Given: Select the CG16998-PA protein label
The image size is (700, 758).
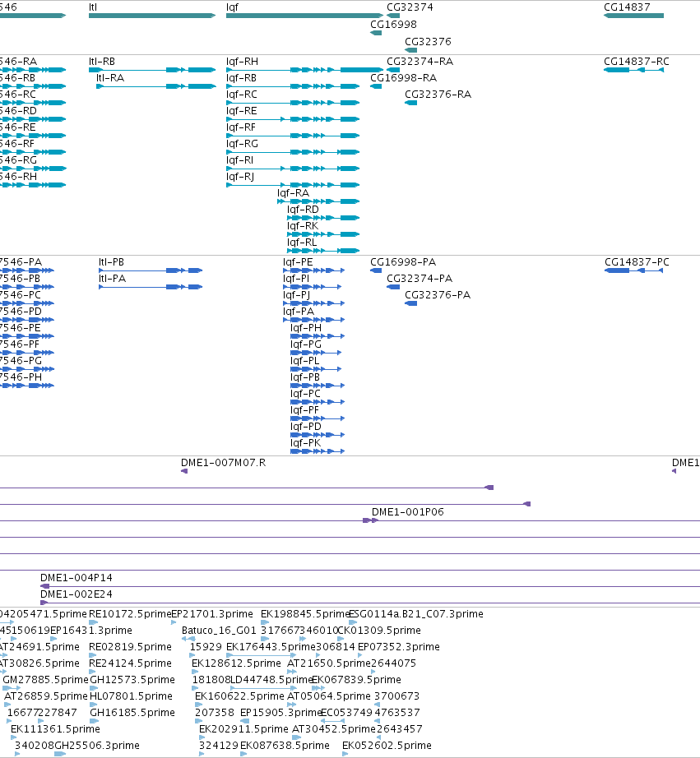Looking at the screenshot, I should pos(403,262).
